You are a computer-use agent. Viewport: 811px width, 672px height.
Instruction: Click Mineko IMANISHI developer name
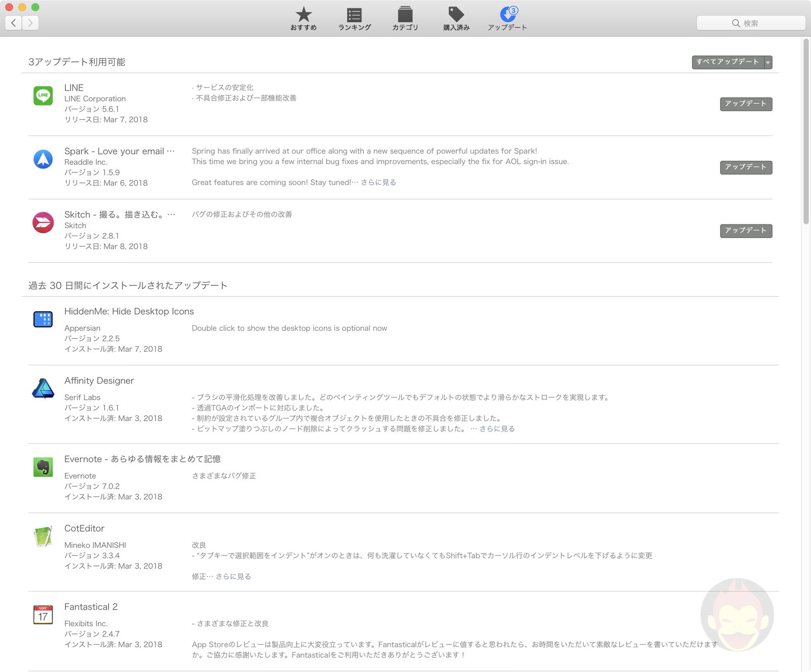point(95,545)
